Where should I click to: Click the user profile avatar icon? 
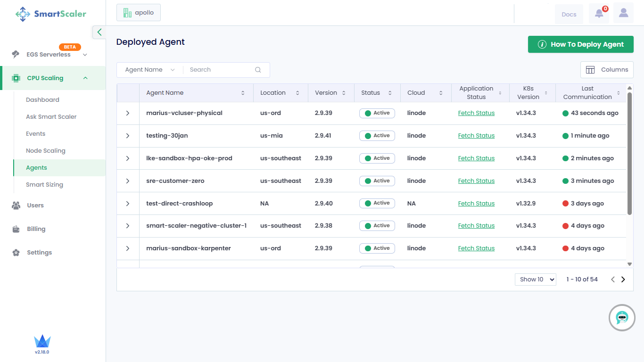623,13
